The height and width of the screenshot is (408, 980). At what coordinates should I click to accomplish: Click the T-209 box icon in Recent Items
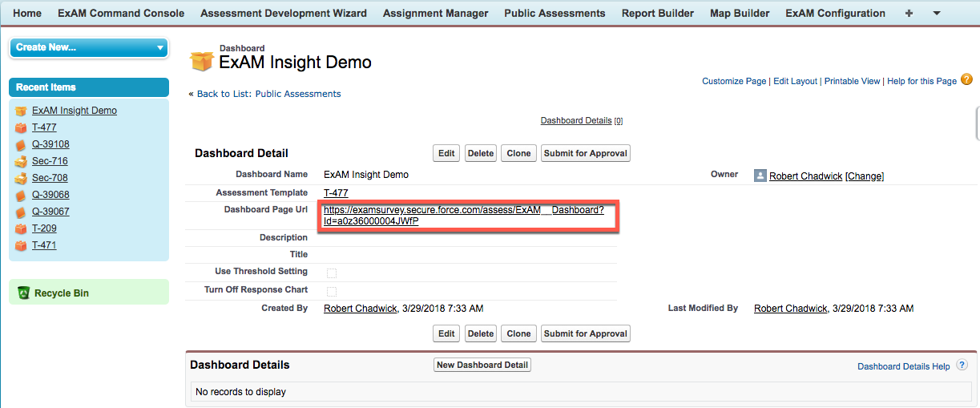21,229
